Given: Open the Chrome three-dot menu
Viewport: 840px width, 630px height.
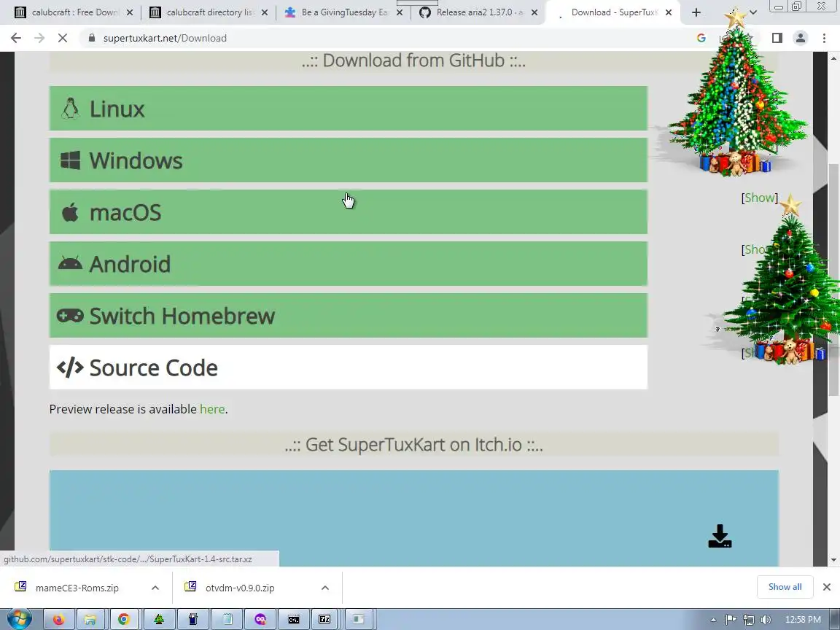Looking at the screenshot, I should point(824,38).
